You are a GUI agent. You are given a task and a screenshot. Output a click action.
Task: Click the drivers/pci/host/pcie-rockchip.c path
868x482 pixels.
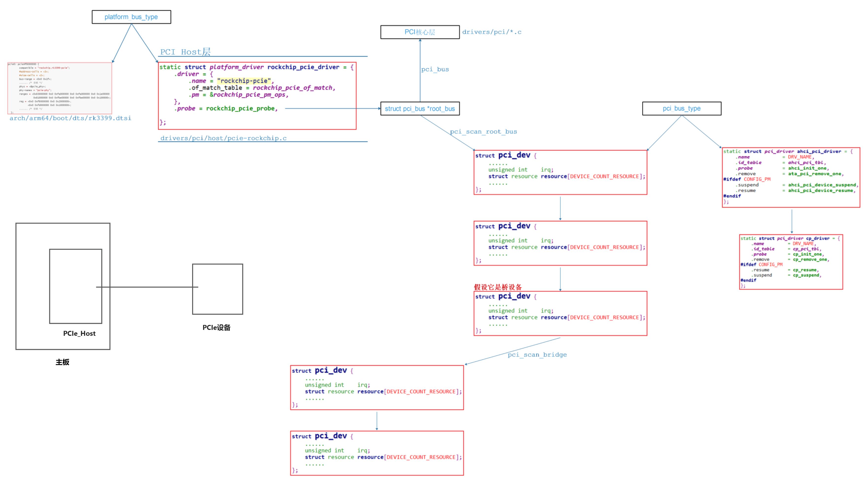pyautogui.click(x=223, y=138)
